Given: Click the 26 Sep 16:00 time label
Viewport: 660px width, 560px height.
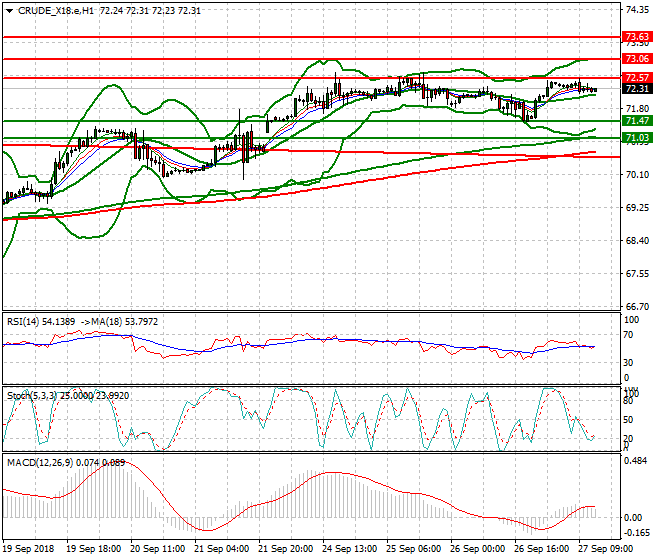Looking at the screenshot, I should [x=541, y=549].
